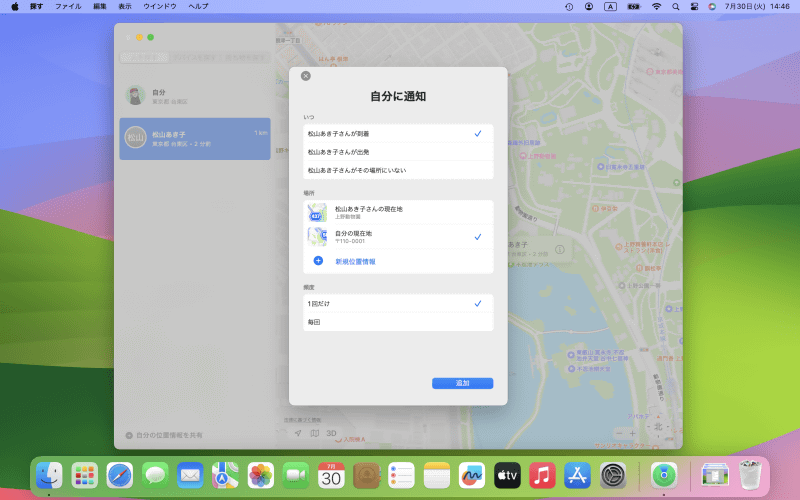Click map thumbnail for 自分の現在地

tap(317, 237)
